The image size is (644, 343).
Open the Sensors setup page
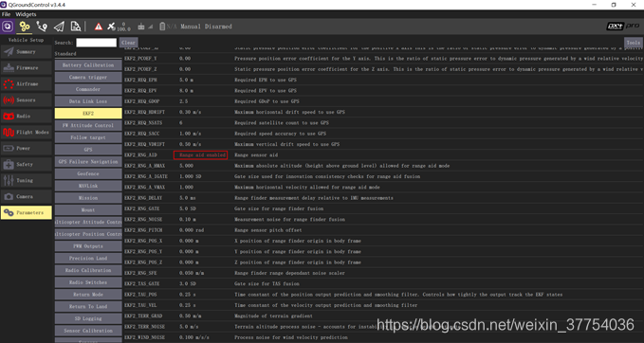(x=27, y=100)
